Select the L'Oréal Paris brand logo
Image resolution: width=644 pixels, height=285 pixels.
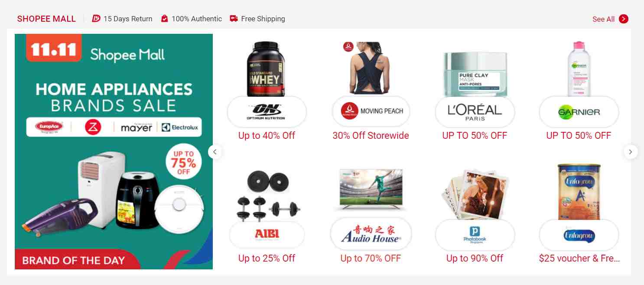point(475,112)
